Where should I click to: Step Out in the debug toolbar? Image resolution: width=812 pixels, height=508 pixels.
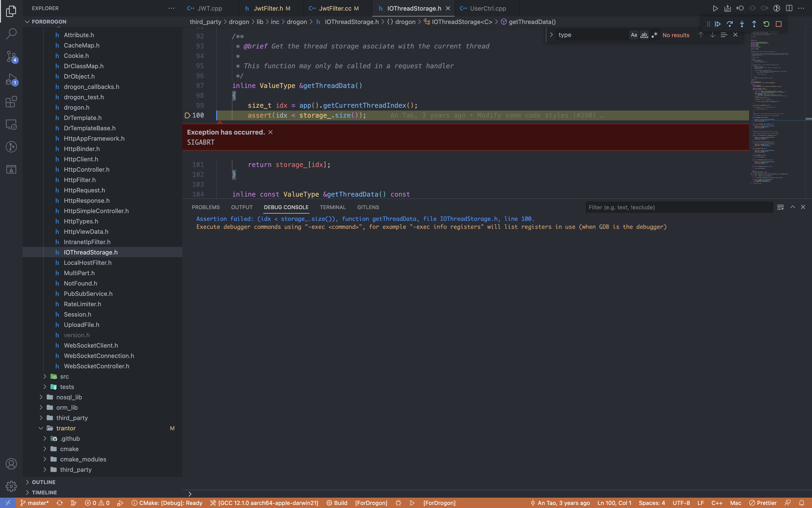tap(754, 24)
